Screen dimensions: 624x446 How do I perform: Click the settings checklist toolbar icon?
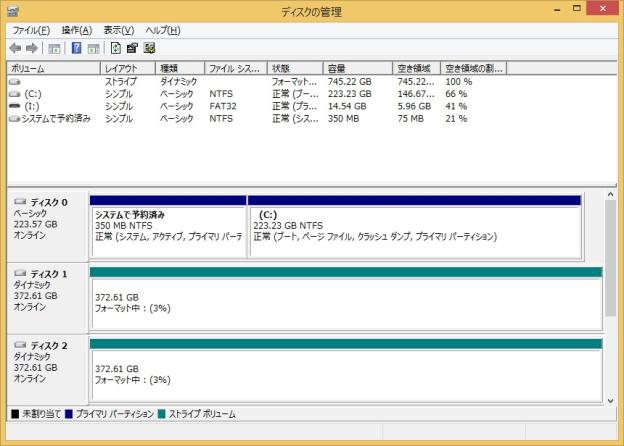click(x=150, y=48)
